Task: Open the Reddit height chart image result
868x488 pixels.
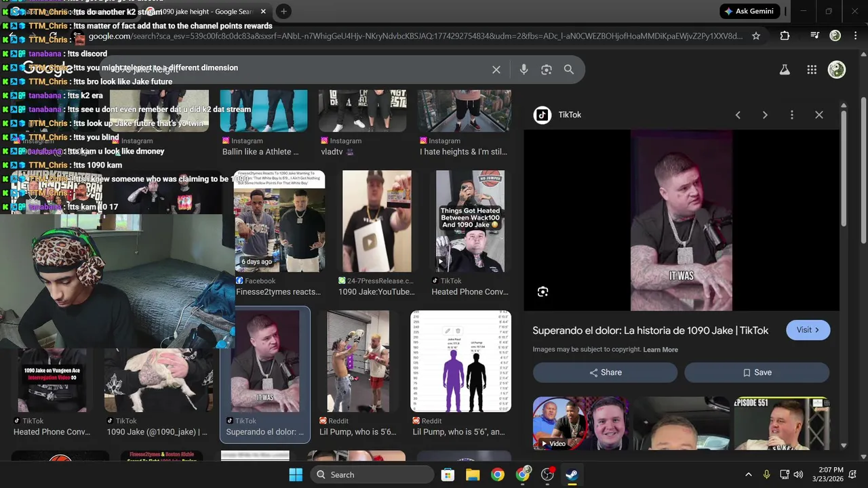Action: [460, 361]
